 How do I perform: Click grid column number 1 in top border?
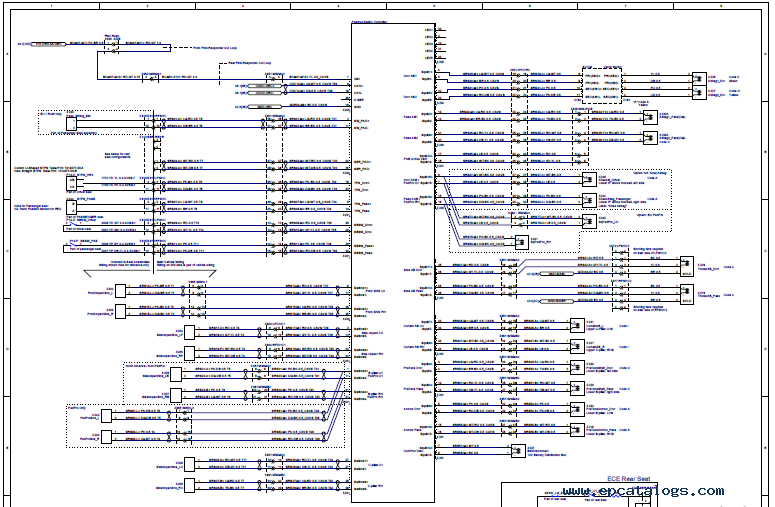(52, 6)
